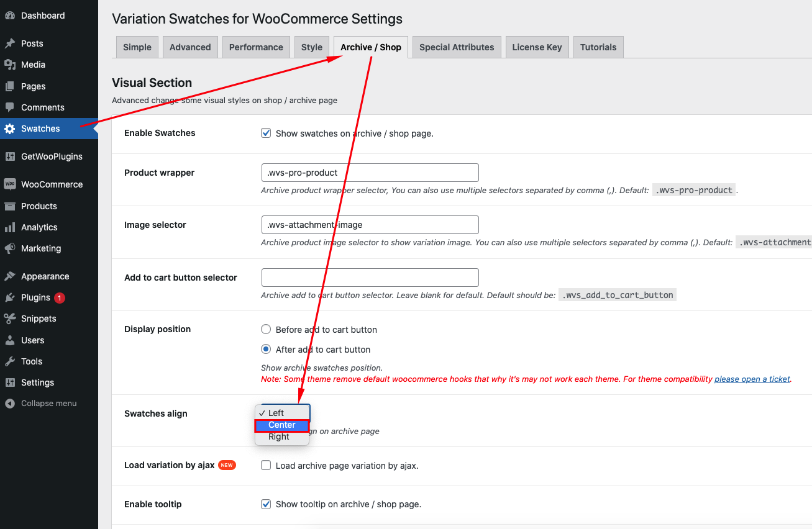Select Before add to cart button option
The width and height of the screenshot is (812, 529).
[266, 329]
